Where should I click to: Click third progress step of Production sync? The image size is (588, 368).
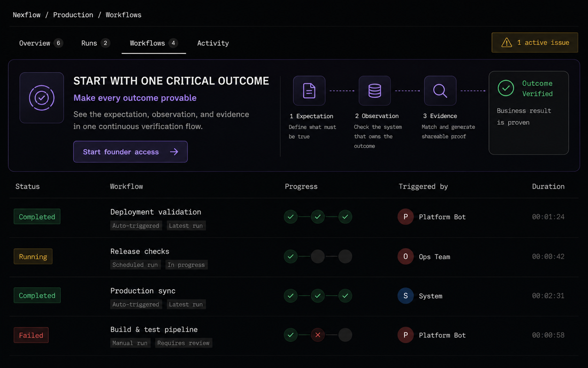click(345, 296)
